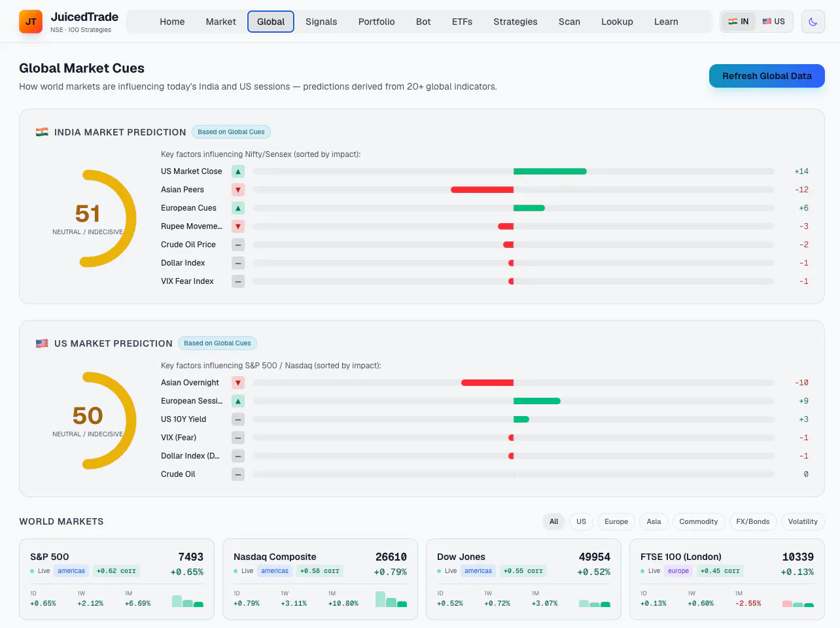
Task: Select the Global tab
Action: pyautogui.click(x=271, y=22)
